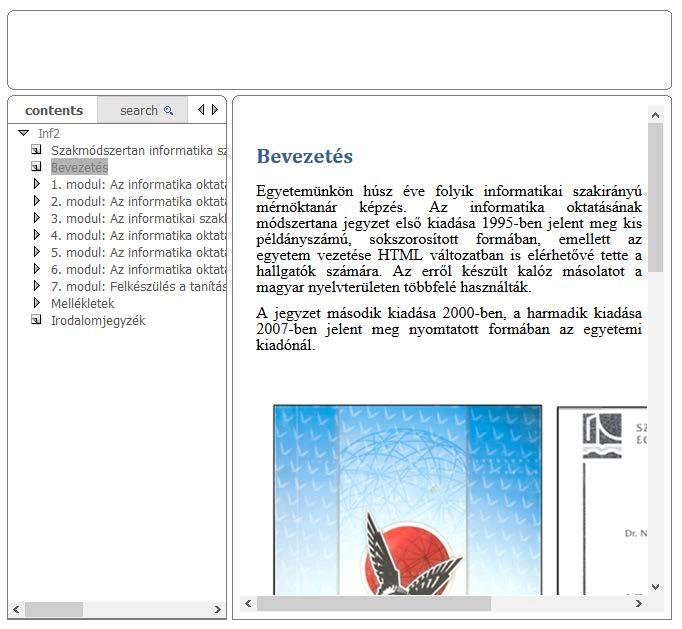The image size is (682, 629).
Task: Click the document vertical scrollbar thumb
Action: click(655, 198)
